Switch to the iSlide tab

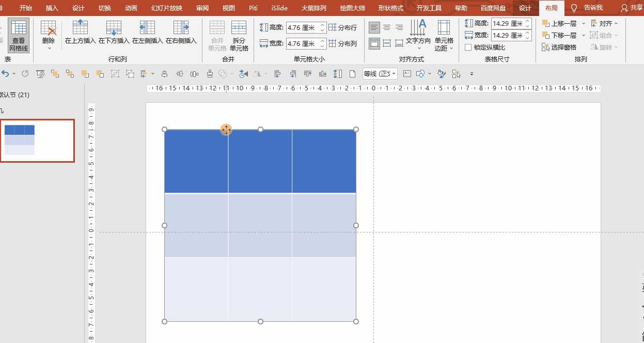click(280, 8)
